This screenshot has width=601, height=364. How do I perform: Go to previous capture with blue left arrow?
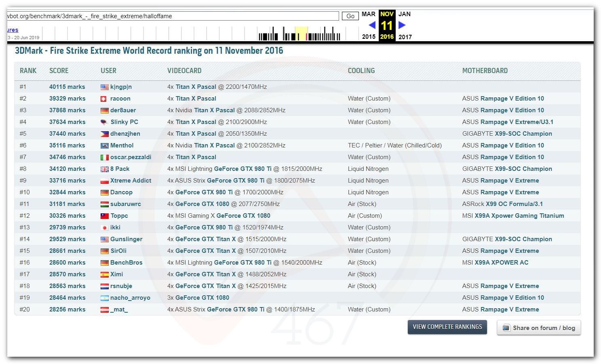pyautogui.click(x=372, y=25)
